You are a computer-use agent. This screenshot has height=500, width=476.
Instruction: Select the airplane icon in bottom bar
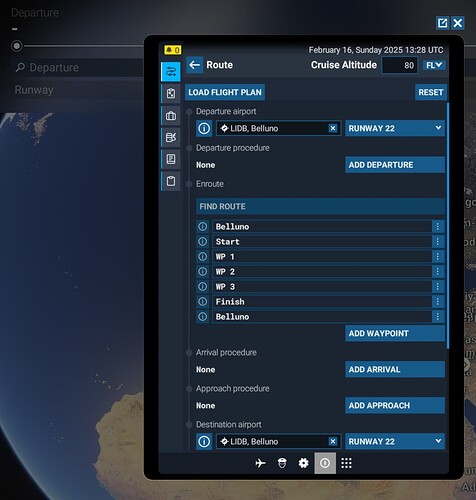(x=260, y=463)
